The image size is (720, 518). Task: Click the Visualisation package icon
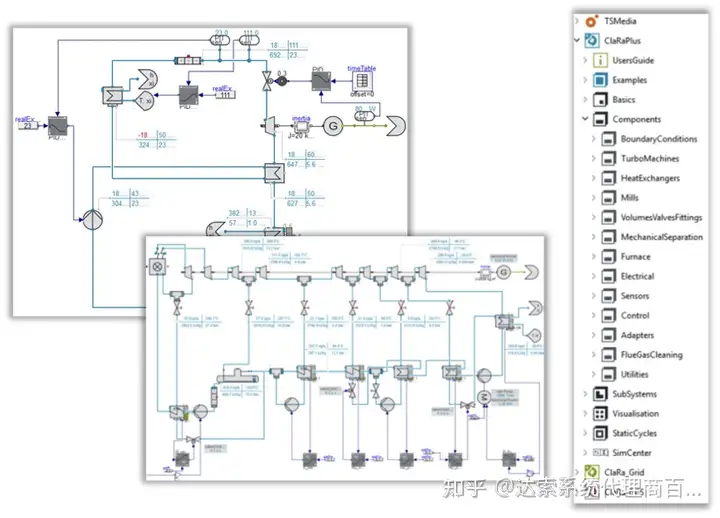600,413
